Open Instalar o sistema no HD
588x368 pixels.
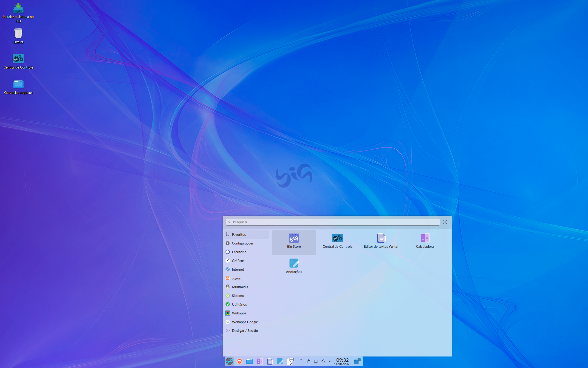coord(18,13)
